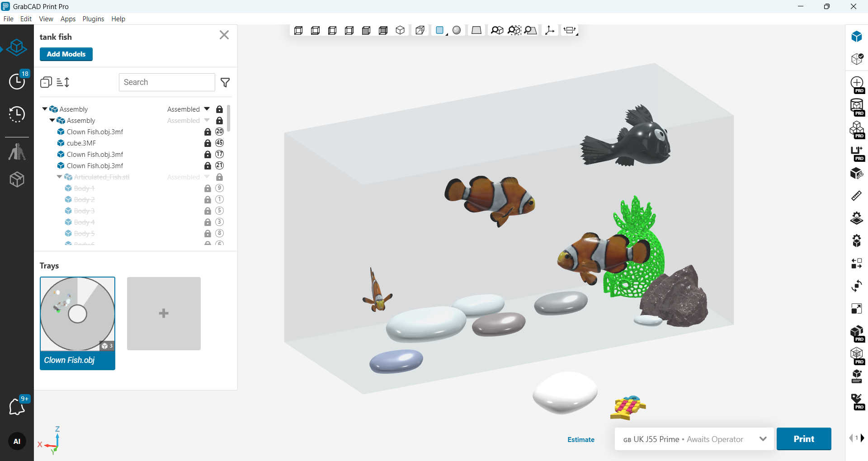Image resolution: width=868 pixels, height=461 pixels.
Task: Open the notifications bell icon
Action: click(x=17, y=407)
